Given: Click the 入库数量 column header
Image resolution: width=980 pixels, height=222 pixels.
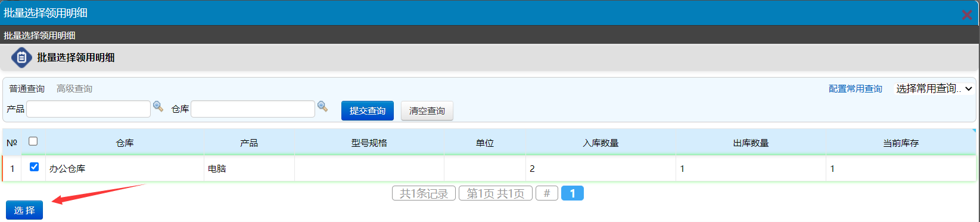Looking at the screenshot, I should 601,143.
